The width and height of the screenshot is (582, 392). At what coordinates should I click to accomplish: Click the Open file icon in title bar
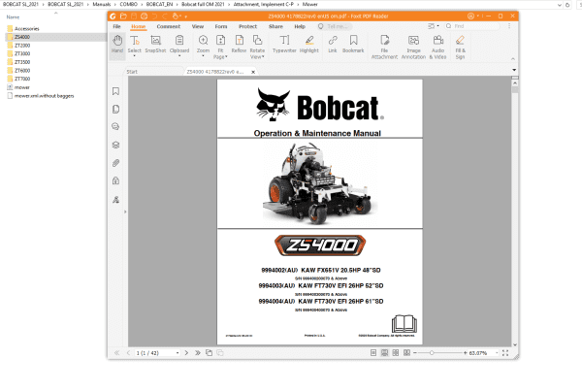[x=123, y=16]
